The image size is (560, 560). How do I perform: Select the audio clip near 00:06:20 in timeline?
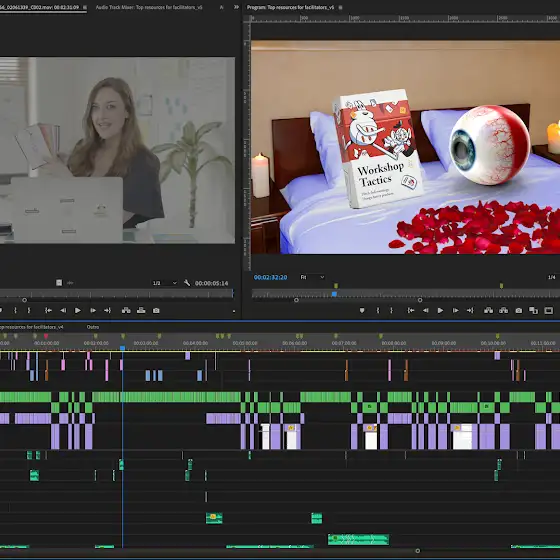(317, 518)
